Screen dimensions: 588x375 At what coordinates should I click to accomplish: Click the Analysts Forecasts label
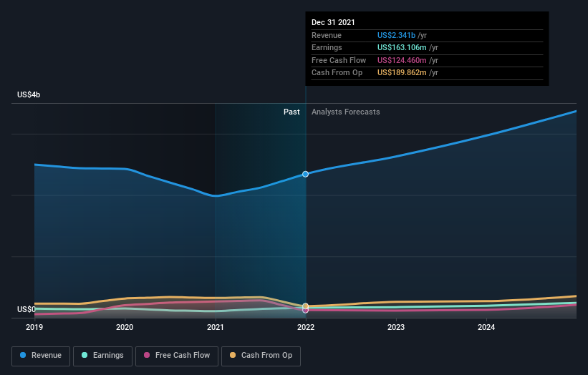(346, 112)
